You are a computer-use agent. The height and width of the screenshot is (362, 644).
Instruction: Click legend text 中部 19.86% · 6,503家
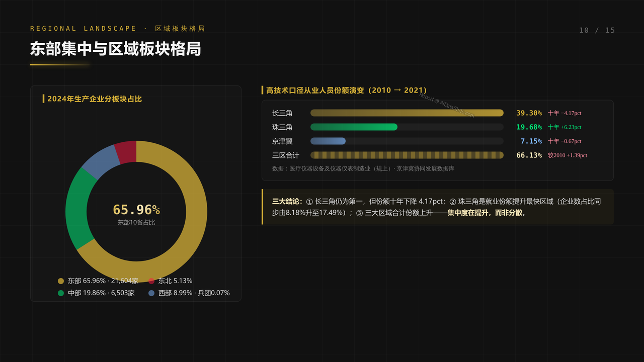[x=101, y=293]
